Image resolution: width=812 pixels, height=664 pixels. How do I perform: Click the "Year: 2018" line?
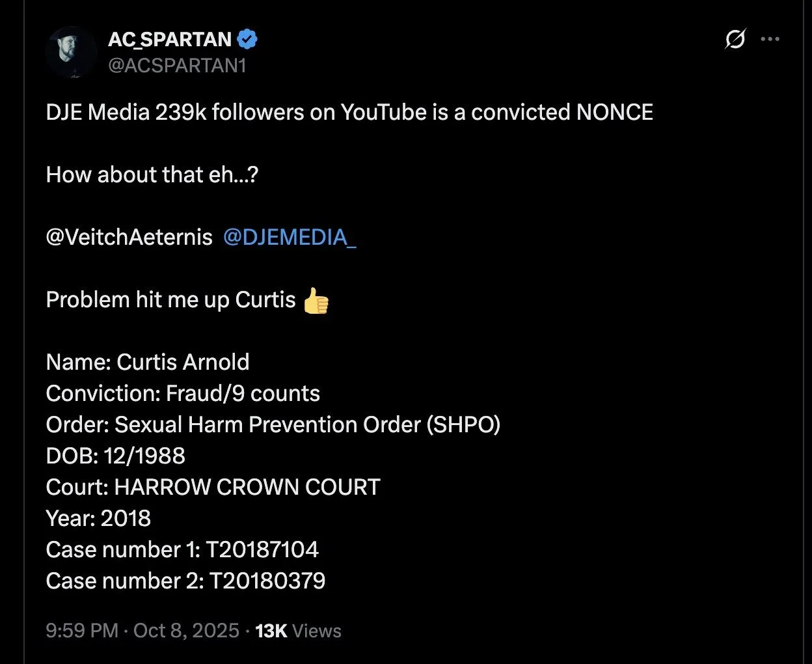click(98, 519)
